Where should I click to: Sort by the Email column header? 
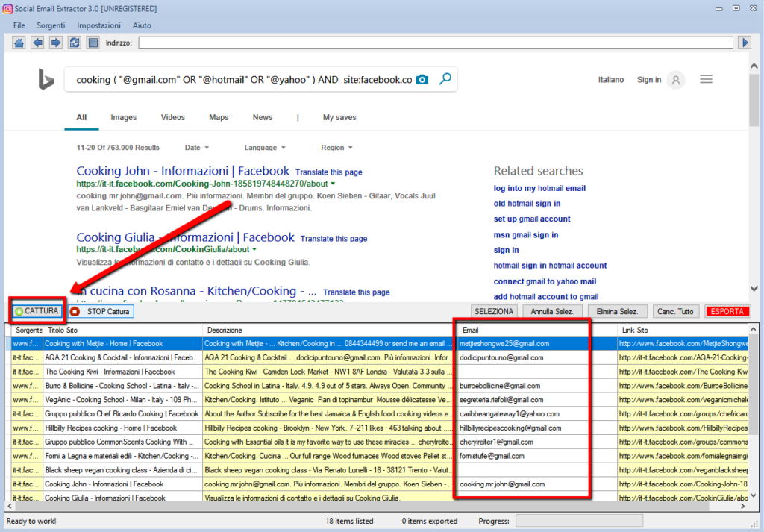tap(537, 331)
